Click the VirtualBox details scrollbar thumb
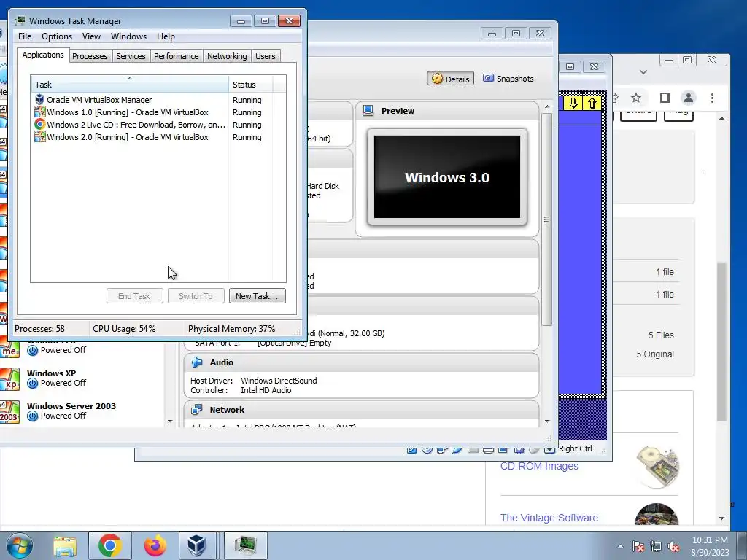This screenshot has height=560, width=747. click(547, 219)
